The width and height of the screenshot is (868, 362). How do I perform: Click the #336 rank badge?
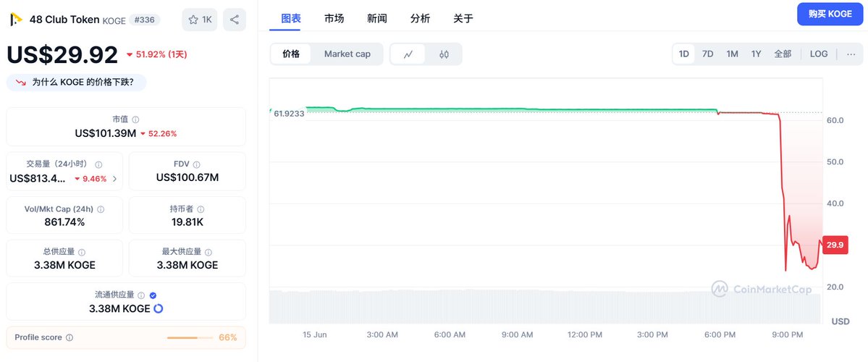pos(145,20)
